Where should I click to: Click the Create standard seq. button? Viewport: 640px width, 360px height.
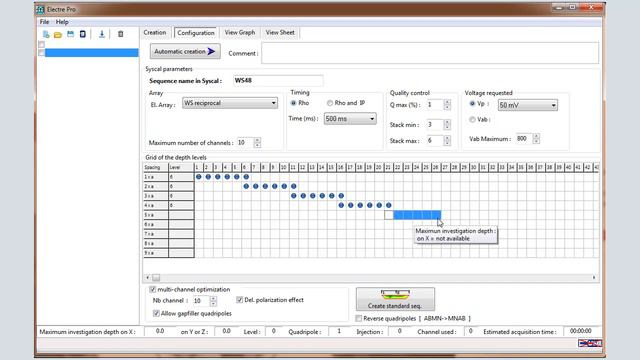395,299
